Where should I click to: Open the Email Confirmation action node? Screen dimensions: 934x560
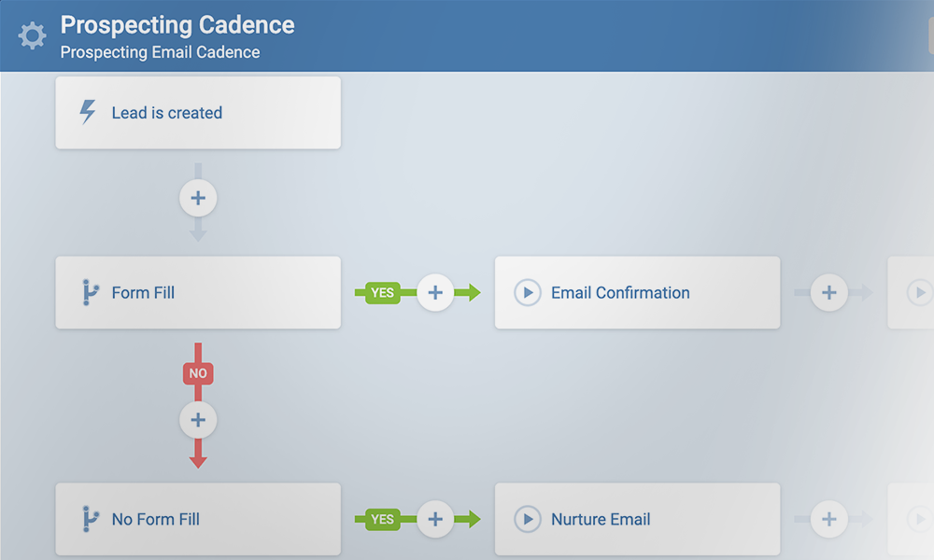[x=637, y=292]
